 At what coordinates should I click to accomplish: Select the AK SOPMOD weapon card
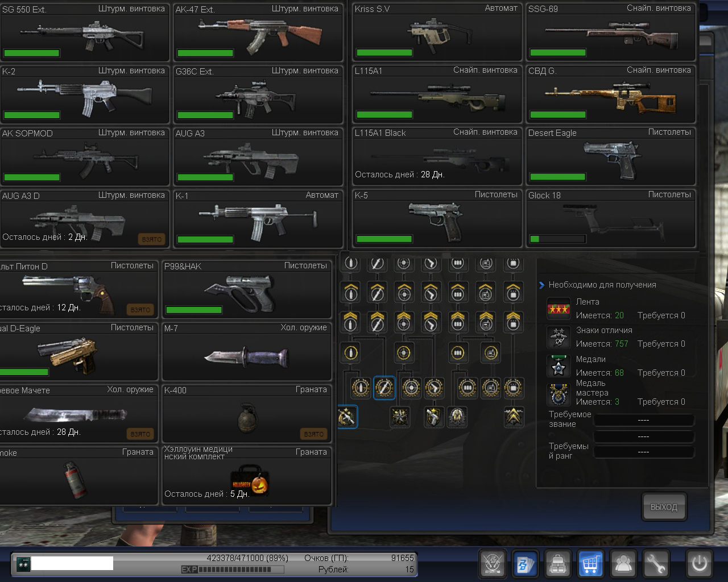(x=85, y=156)
